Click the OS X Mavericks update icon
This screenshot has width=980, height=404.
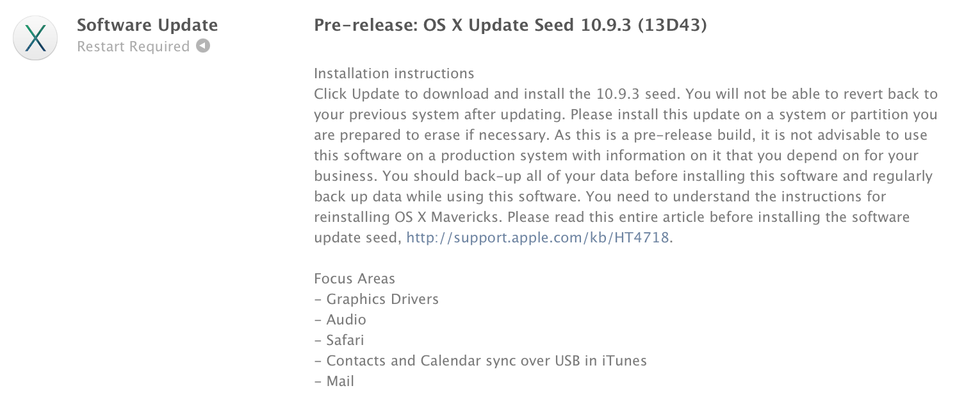37,37
